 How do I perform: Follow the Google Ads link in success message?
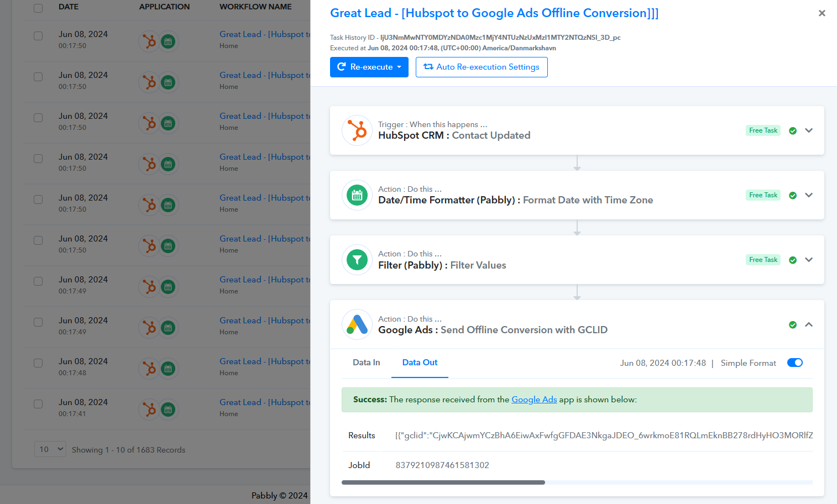534,400
